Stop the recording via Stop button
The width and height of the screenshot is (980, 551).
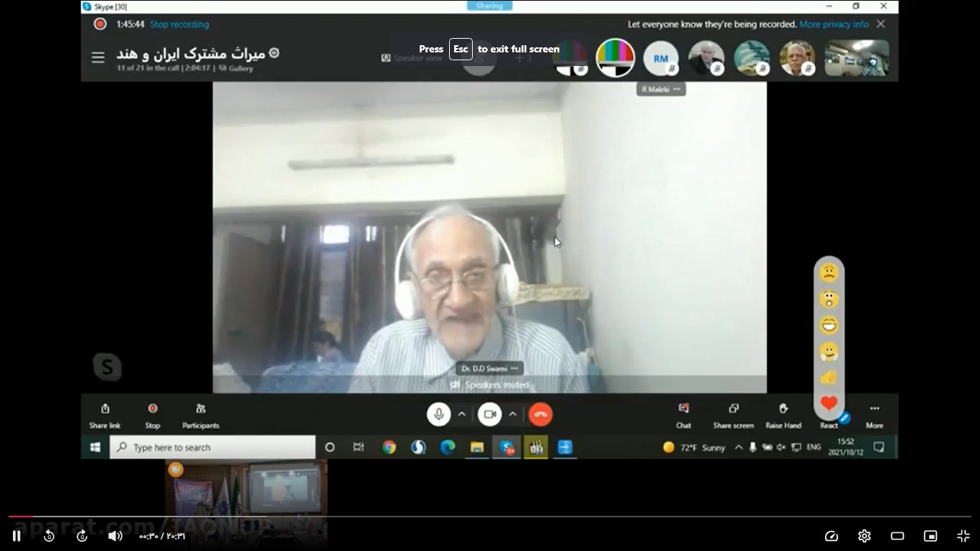click(x=153, y=415)
